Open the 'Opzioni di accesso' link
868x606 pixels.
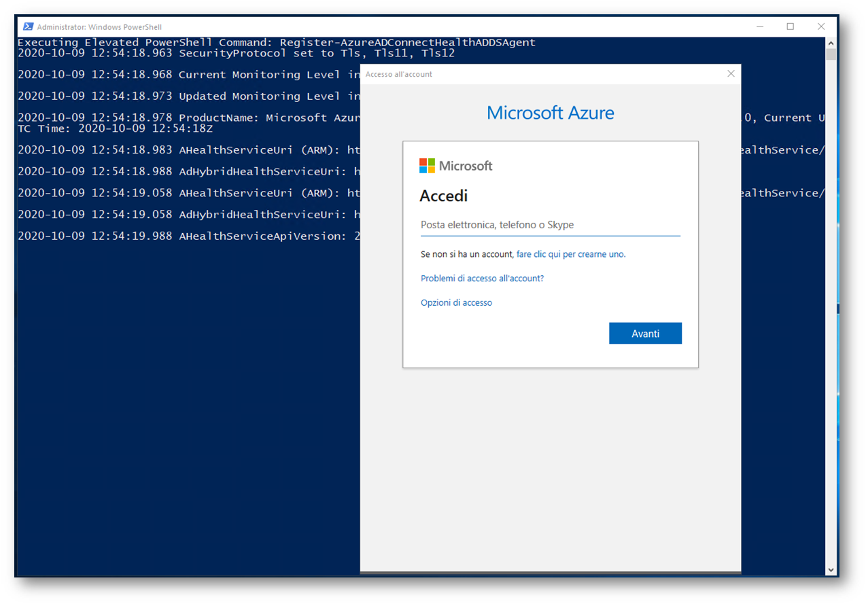pyautogui.click(x=456, y=303)
